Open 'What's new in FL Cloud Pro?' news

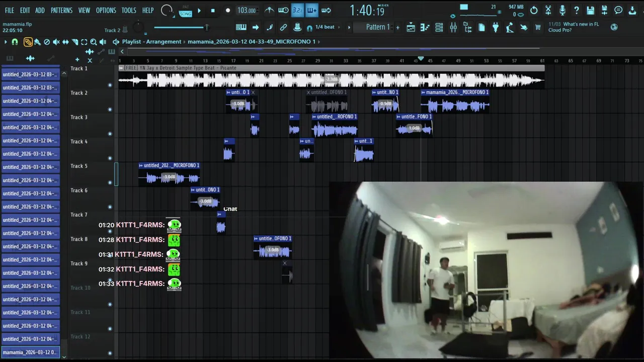(x=574, y=27)
